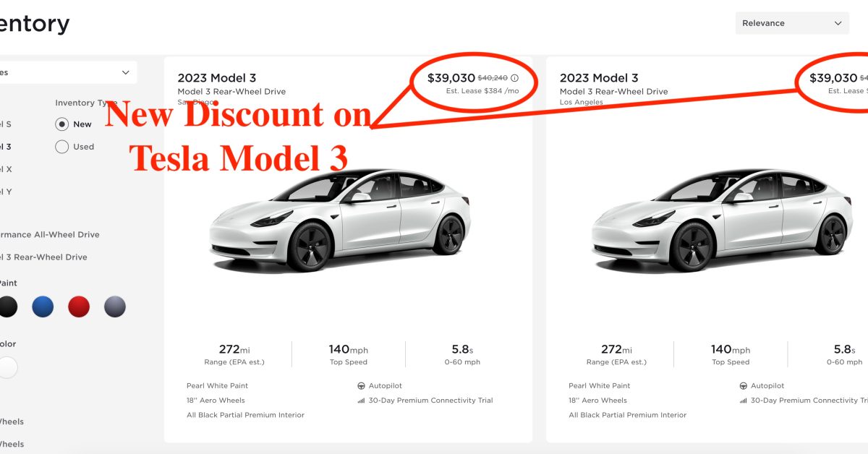Screen dimensions: 868x454
Task: Select the New inventory type radio button
Action: [x=62, y=124]
